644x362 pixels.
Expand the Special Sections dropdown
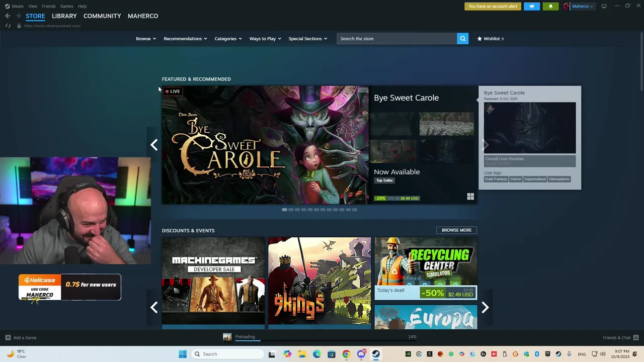[308, 39]
